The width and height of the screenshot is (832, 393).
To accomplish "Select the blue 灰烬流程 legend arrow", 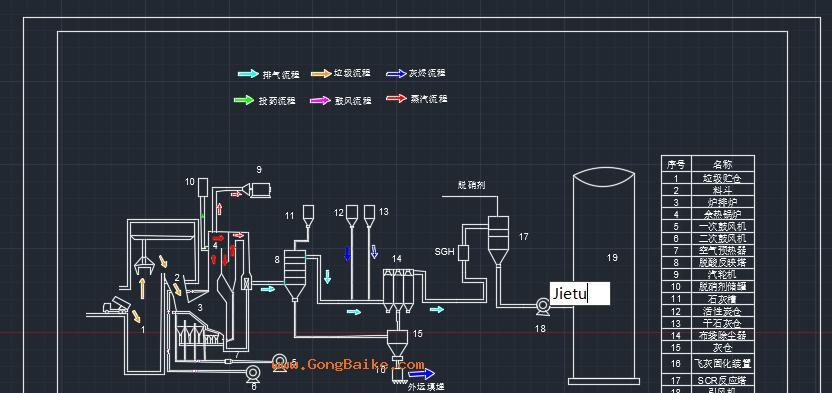I will point(396,74).
